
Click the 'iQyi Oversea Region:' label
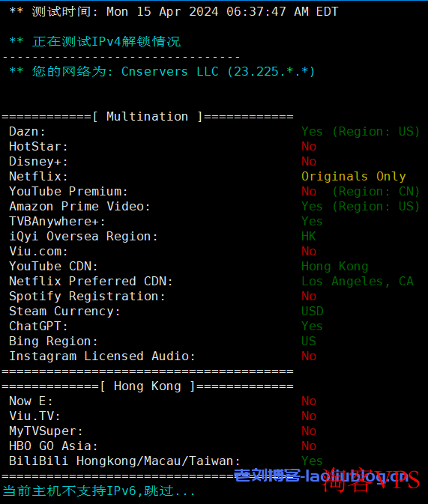tap(83, 236)
